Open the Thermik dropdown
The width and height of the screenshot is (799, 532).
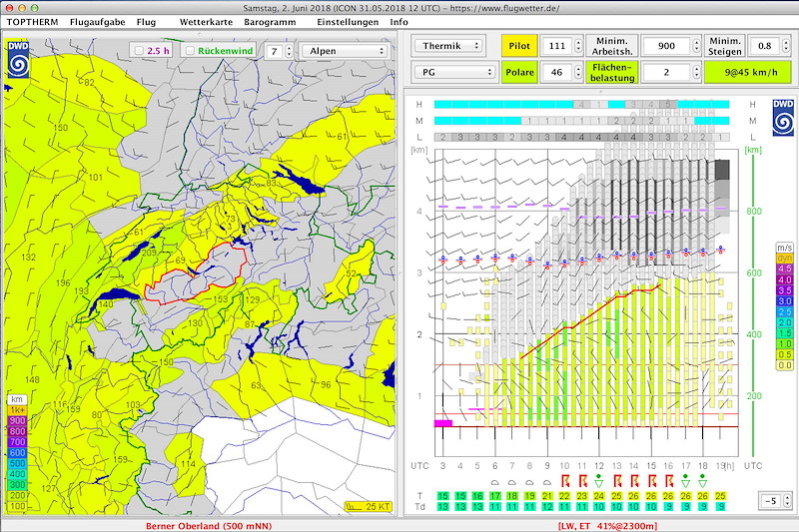[x=447, y=46]
